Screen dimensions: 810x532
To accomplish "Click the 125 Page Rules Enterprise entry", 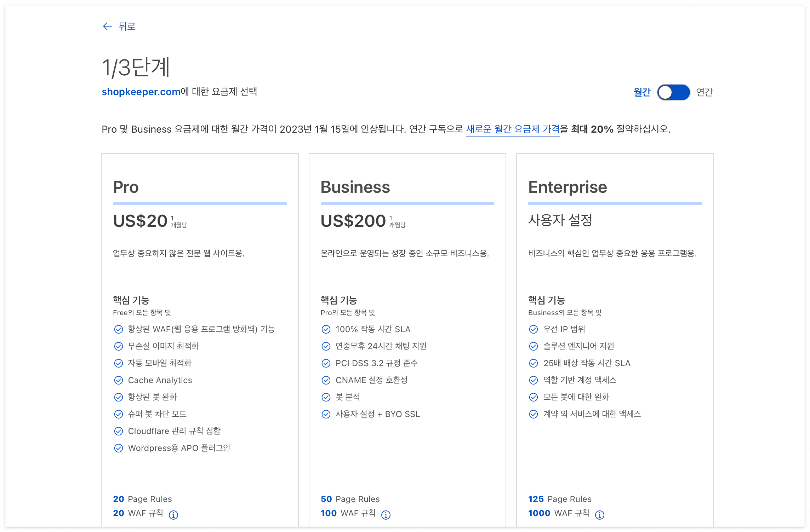I will coord(559,499).
